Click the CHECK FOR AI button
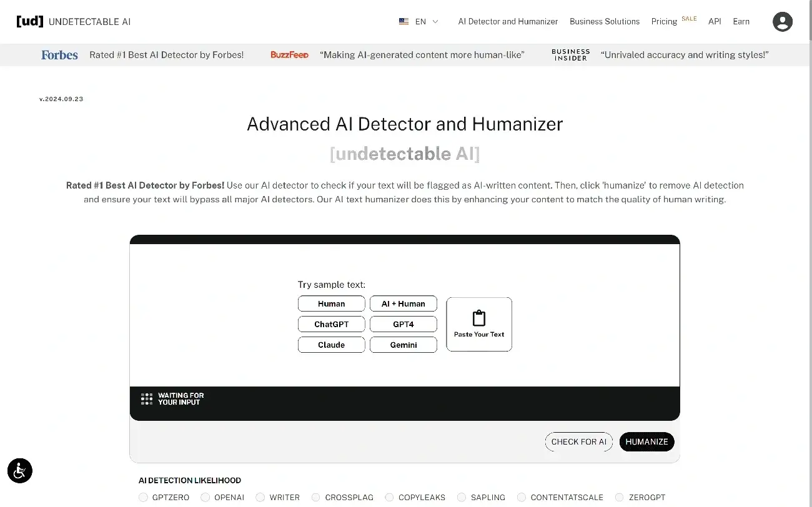The height and width of the screenshot is (507, 812). pos(579,441)
